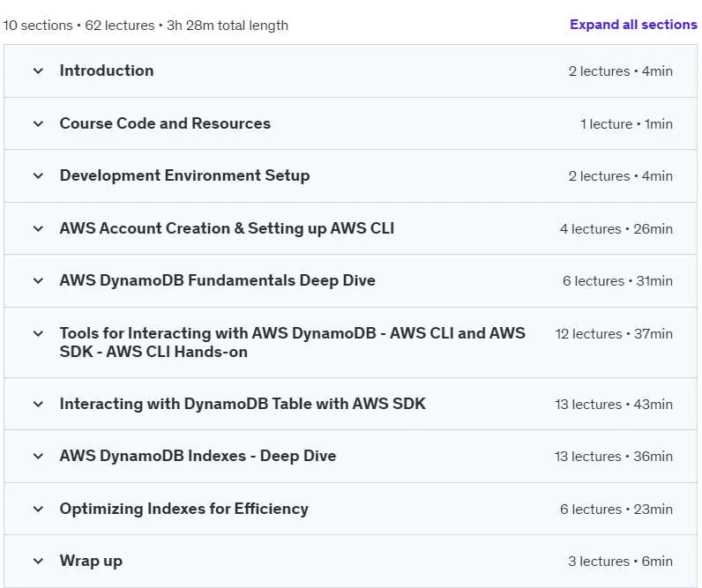Image resolution: width=702 pixels, height=588 pixels.
Task: Click '13 lectures • 36min' text
Action: [x=613, y=457]
